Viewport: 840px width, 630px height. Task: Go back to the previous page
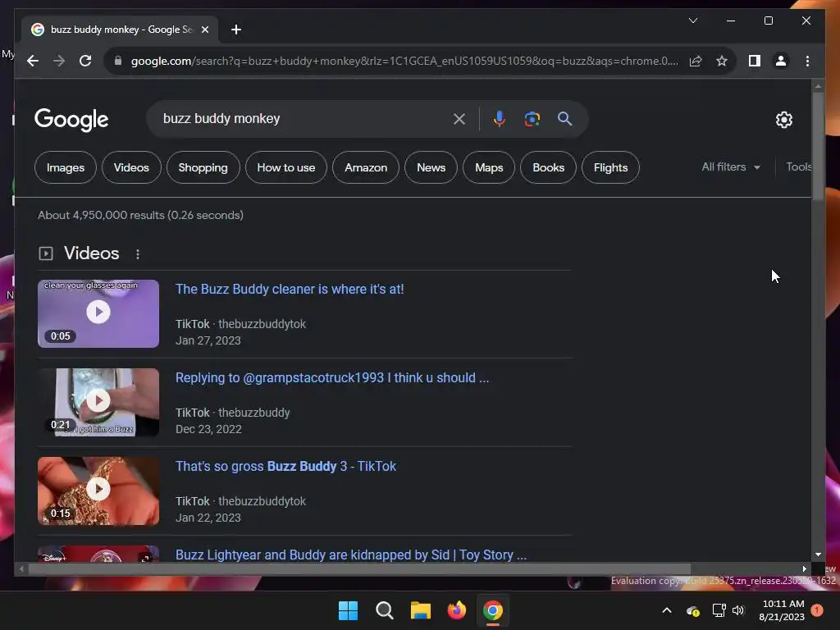click(x=33, y=61)
